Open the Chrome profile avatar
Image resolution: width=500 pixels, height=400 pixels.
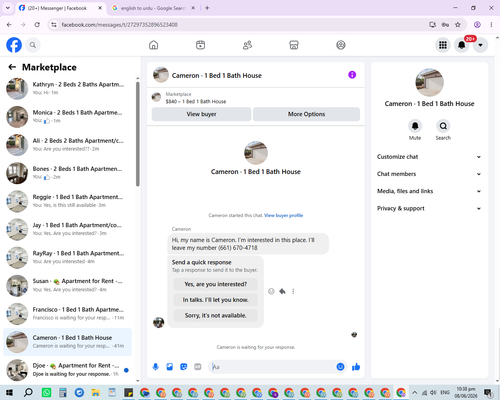[x=477, y=25]
